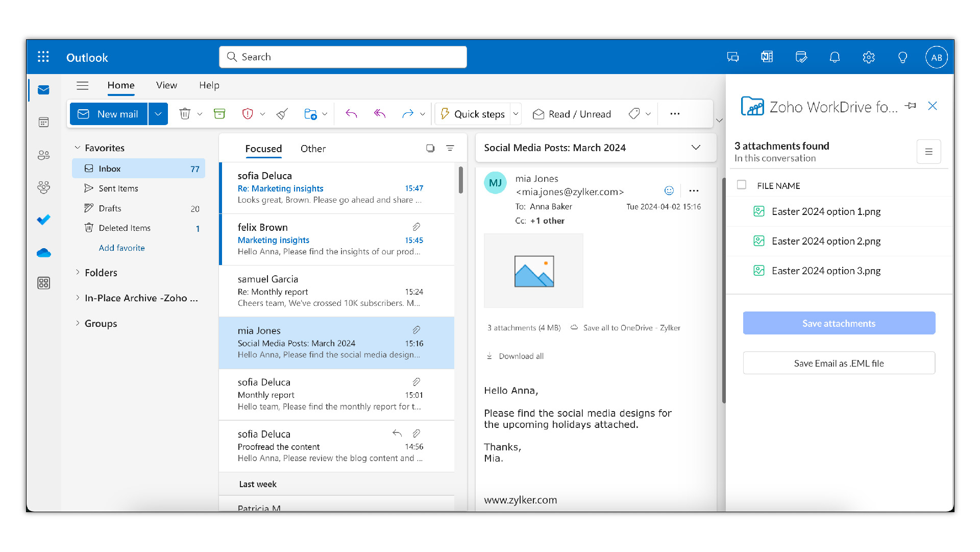The width and height of the screenshot is (980, 552).
Task: Click Save Email as .EML file
Action: [839, 363]
